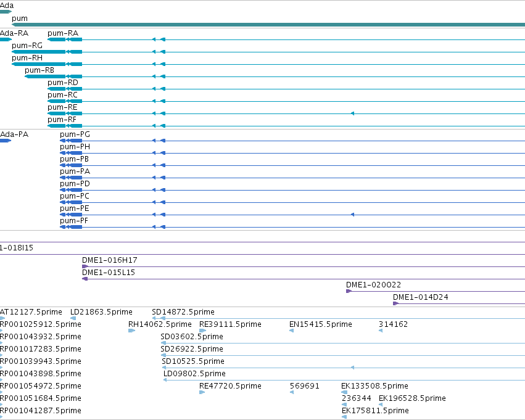This screenshot has width=525, height=420.
Task: Select BAC clone DME1-016H17
Action: click(110, 260)
